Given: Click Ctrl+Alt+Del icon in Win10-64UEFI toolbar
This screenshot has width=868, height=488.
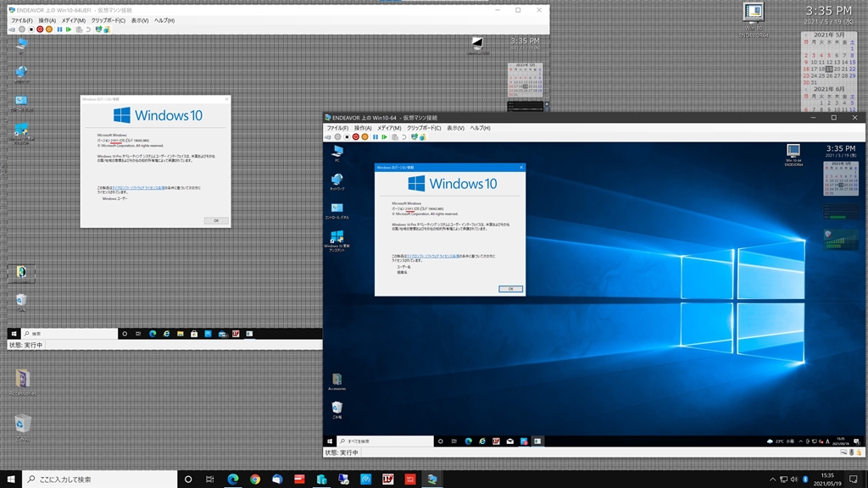Looking at the screenshot, I should (12, 30).
